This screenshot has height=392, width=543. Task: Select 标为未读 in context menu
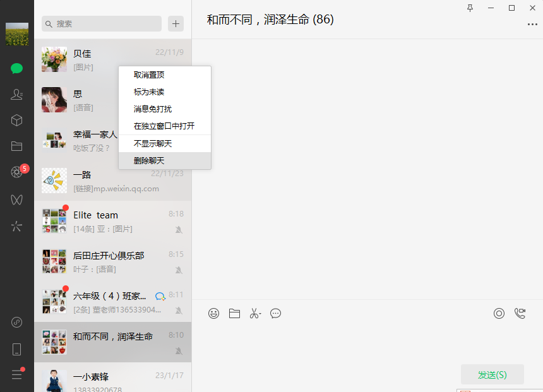[165, 92]
